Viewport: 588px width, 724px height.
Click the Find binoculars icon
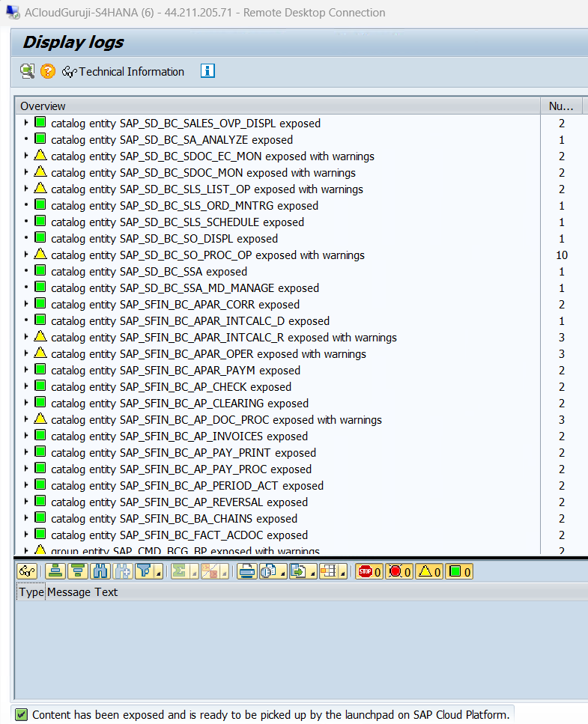point(99,571)
